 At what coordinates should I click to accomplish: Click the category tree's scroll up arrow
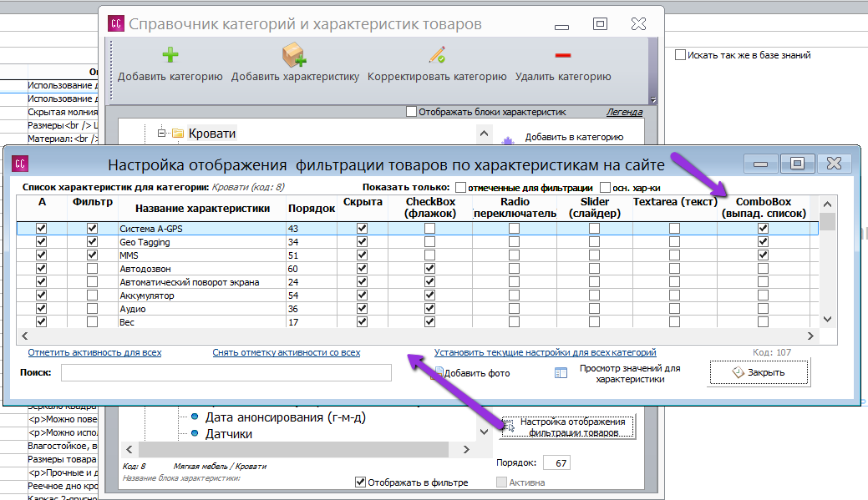pos(484,134)
